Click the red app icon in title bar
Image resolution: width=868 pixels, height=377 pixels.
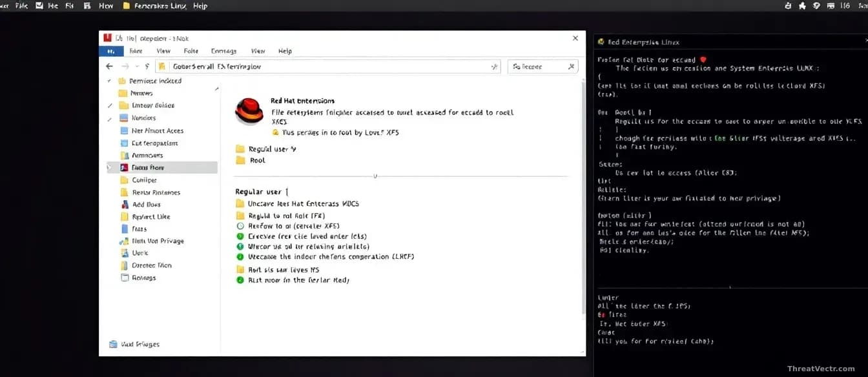(107, 38)
